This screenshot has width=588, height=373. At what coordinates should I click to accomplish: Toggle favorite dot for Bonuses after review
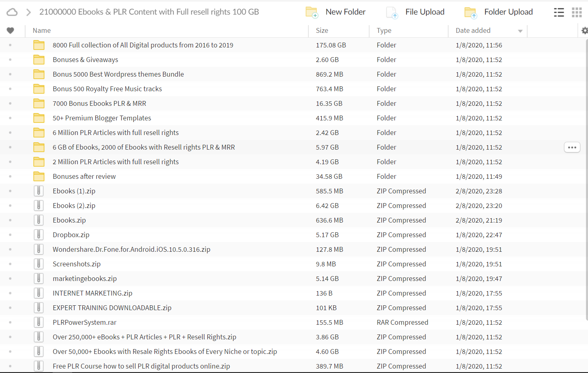[10, 176]
